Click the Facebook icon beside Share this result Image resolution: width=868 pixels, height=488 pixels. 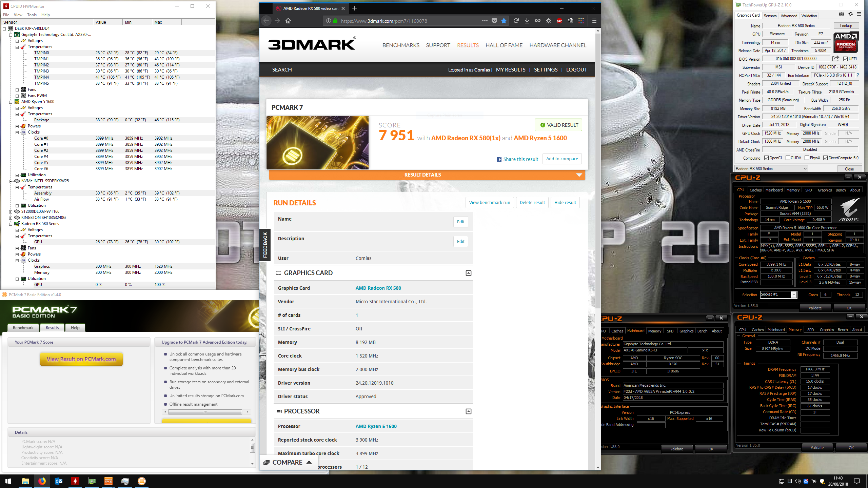coord(499,159)
